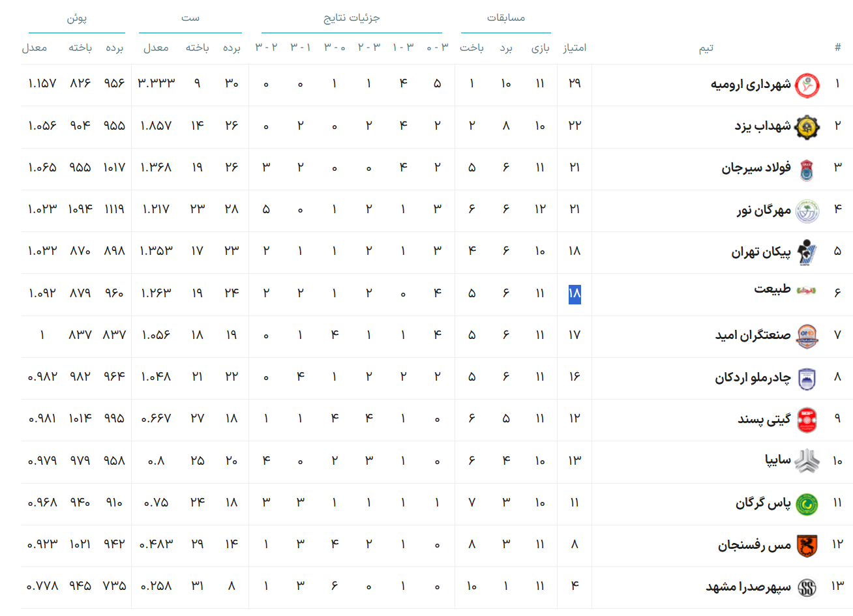
Task: Click the صنعتگران امید team logo
Action: [x=807, y=336]
